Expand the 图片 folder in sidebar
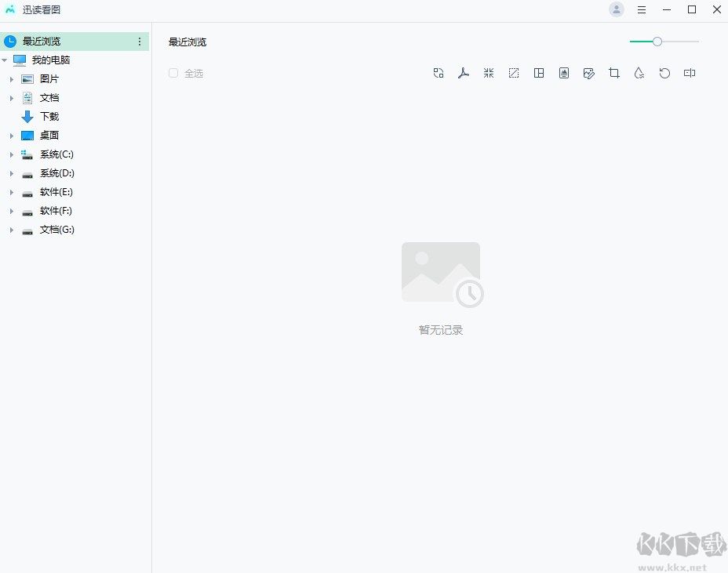728x573 pixels. point(12,78)
